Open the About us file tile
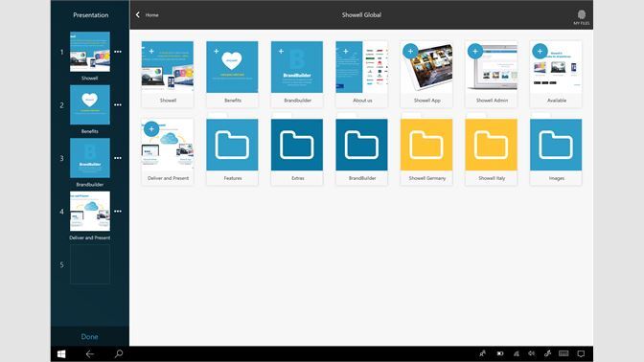This screenshot has width=644, height=362. [x=361, y=75]
